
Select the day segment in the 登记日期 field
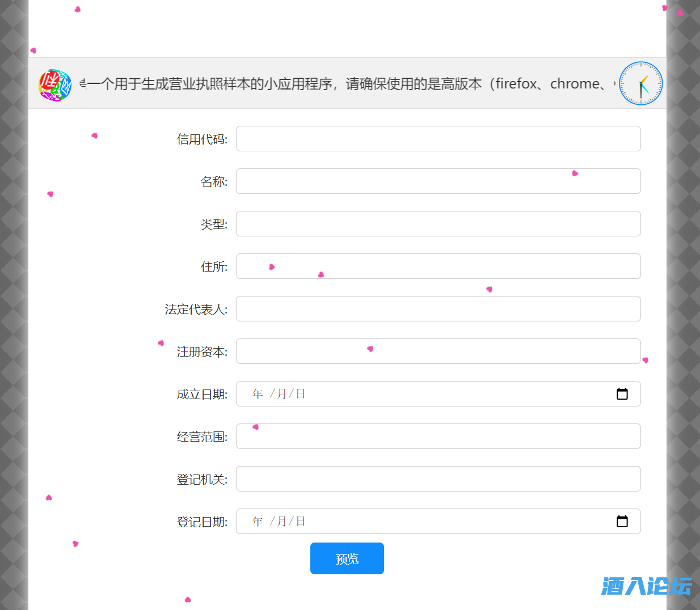pos(301,522)
